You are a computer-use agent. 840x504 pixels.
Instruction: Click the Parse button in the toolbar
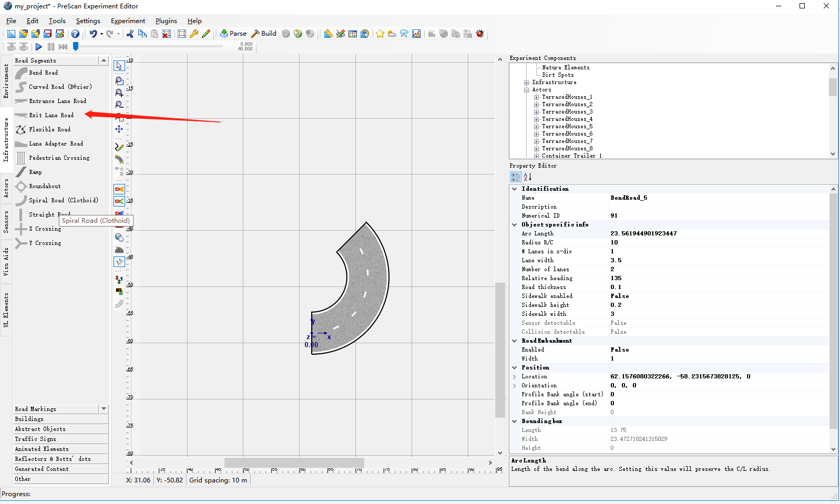[x=233, y=34]
